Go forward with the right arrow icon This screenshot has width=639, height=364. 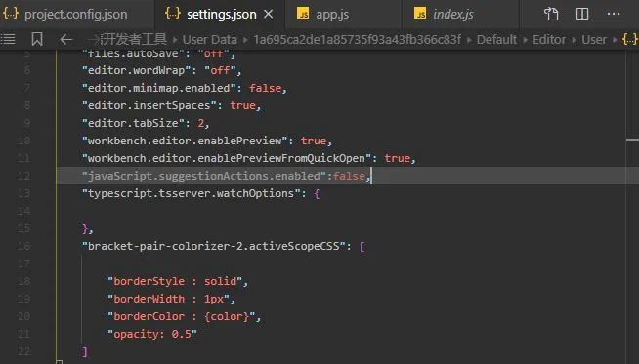(x=94, y=39)
